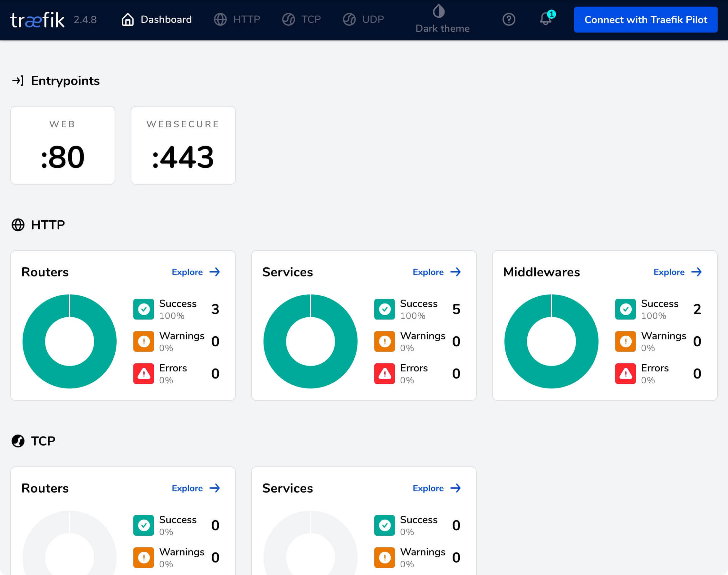The height and width of the screenshot is (575, 728).
Task: Click the HTTP Middlewares success checkmark
Action: point(625,309)
